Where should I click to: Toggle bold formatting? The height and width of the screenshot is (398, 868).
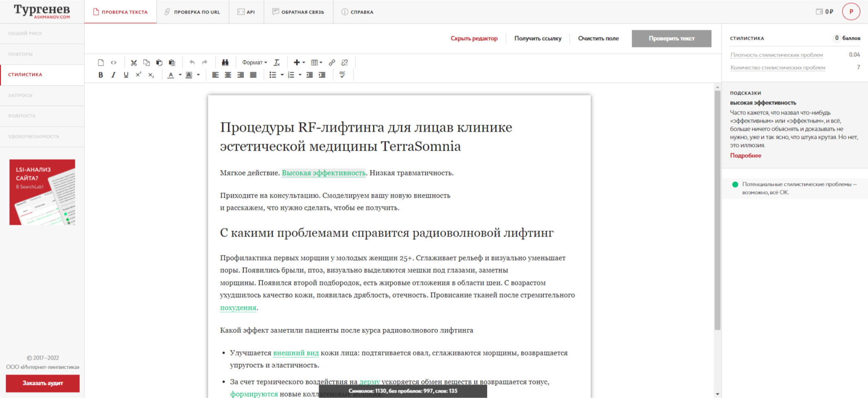pyautogui.click(x=101, y=75)
